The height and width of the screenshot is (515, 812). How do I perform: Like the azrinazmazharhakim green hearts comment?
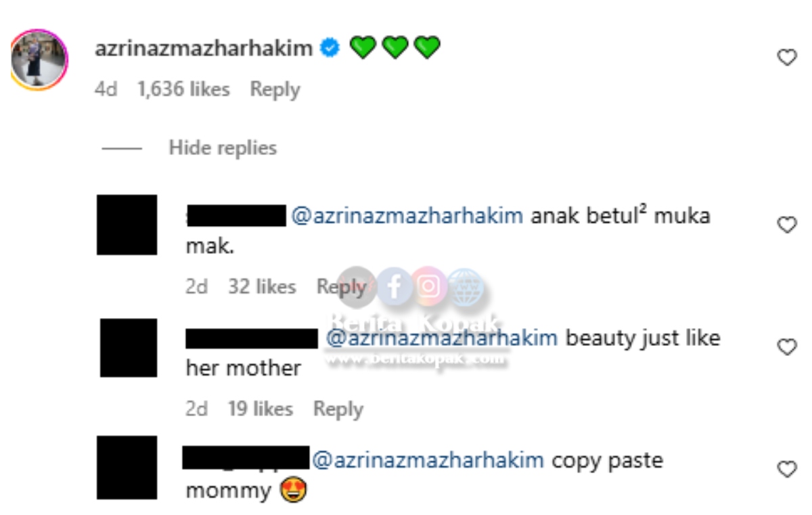tap(786, 58)
